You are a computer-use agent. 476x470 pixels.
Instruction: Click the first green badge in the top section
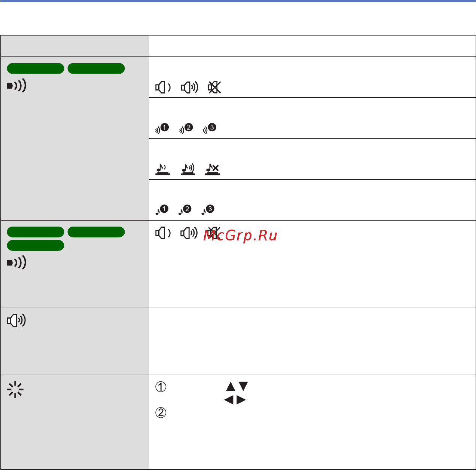[x=36, y=68]
